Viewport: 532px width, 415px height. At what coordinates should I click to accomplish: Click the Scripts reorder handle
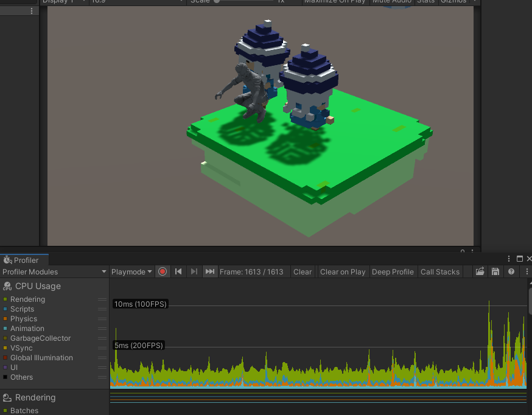[x=102, y=309]
